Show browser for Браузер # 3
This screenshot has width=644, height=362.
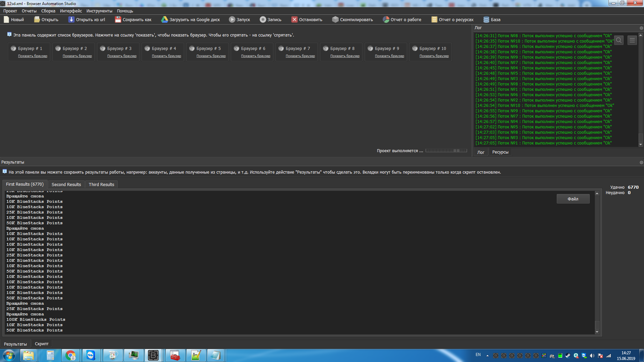click(x=122, y=56)
